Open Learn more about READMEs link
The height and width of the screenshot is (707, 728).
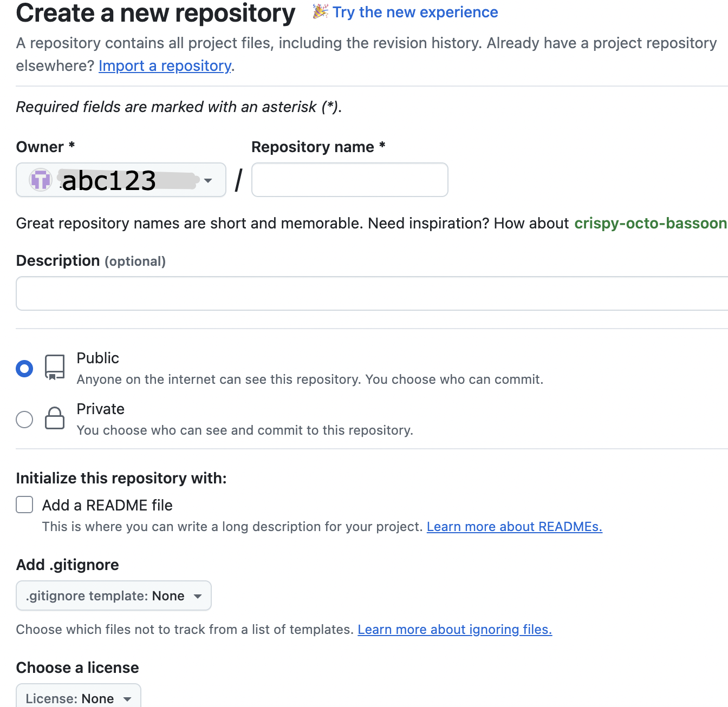(515, 527)
